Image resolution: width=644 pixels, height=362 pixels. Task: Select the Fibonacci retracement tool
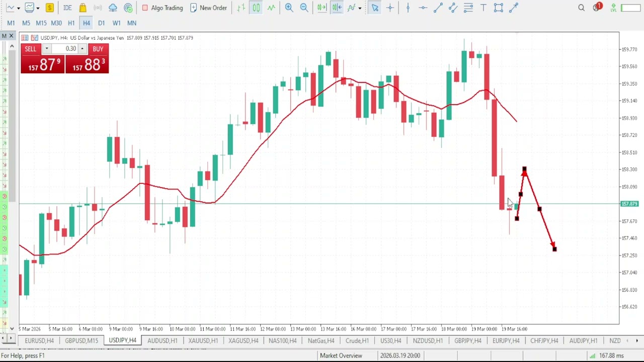pyautogui.click(x=468, y=8)
